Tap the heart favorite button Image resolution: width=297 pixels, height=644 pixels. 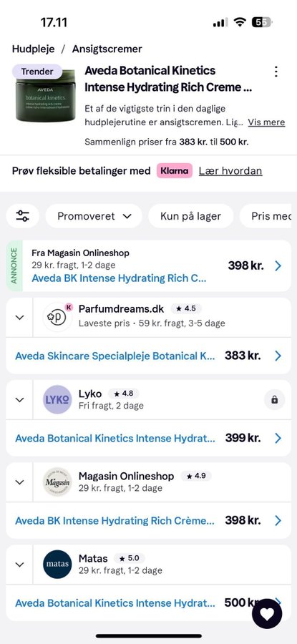tap(267, 614)
